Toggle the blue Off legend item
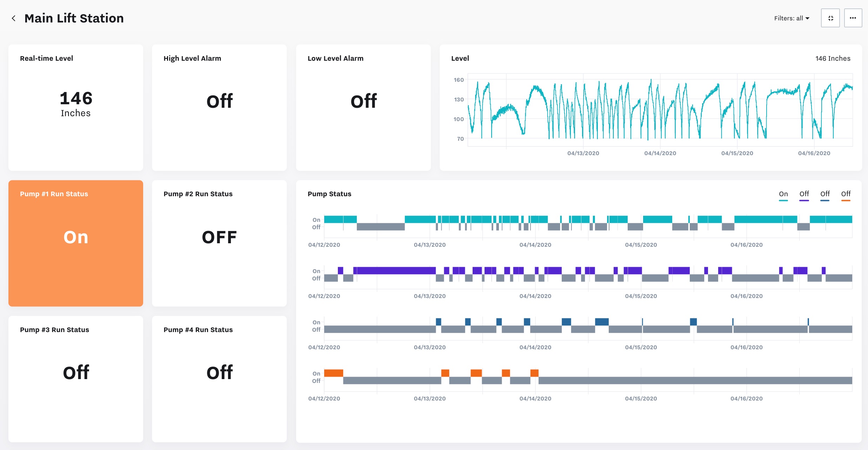This screenshot has width=868, height=450. [825, 195]
